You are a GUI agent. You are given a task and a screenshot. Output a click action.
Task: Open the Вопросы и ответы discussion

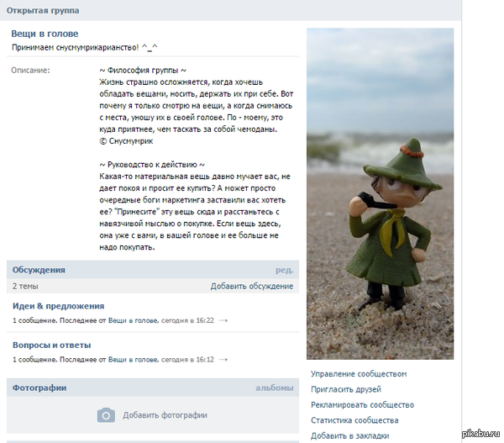51,345
